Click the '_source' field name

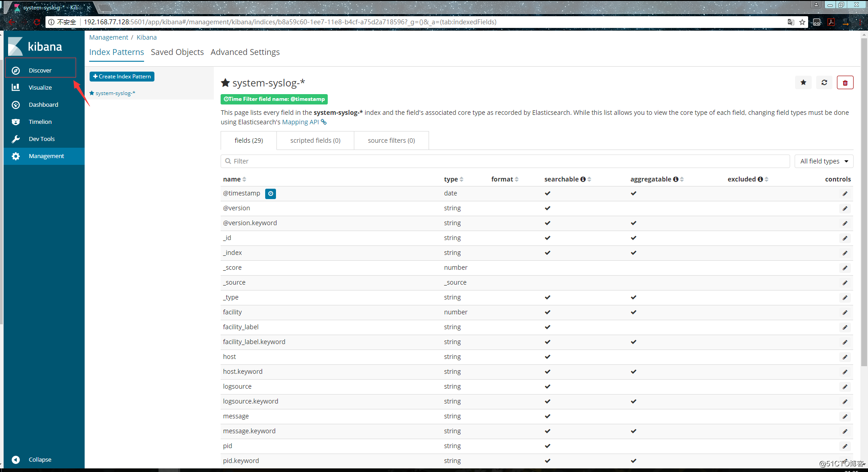(234, 282)
